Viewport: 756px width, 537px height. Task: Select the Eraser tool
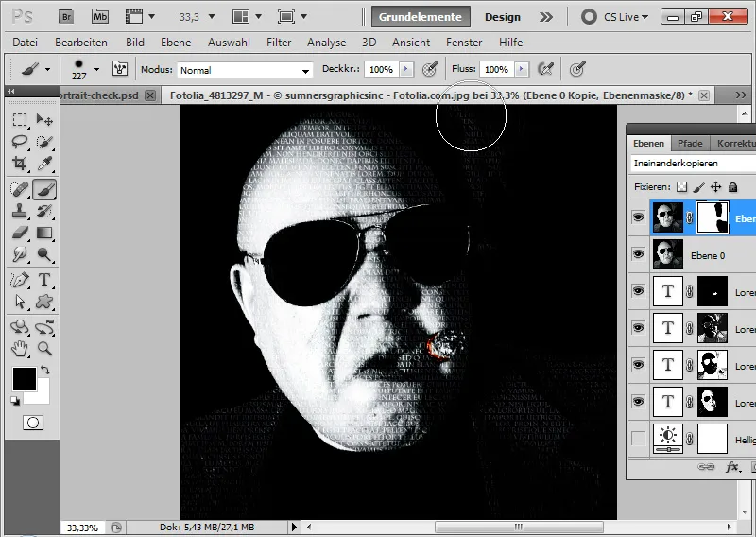tap(19, 233)
